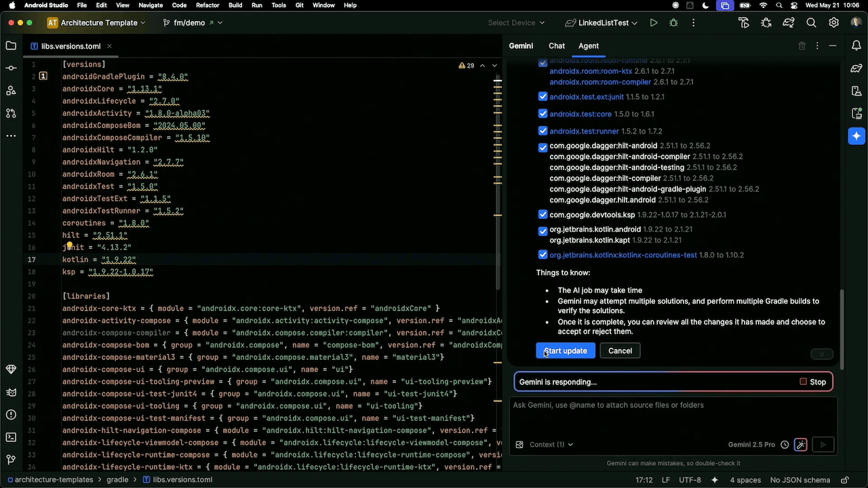Image resolution: width=868 pixels, height=488 pixels.
Task: Open Gemini panel options ellipsis
Action: (x=818, y=46)
